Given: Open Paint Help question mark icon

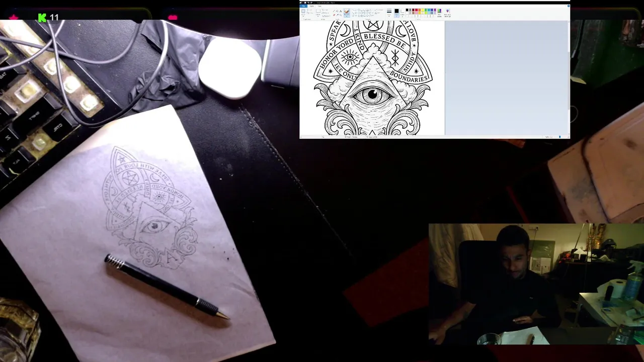Looking at the screenshot, I should pyautogui.click(x=568, y=6).
